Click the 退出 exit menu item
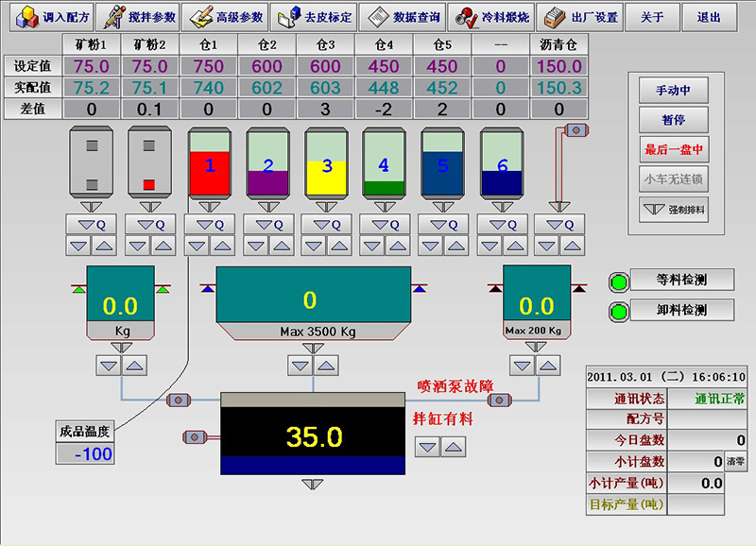Image resolution: width=756 pixels, height=546 pixels. (x=708, y=17)
